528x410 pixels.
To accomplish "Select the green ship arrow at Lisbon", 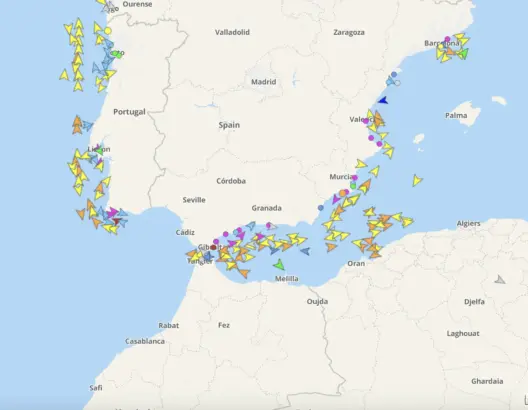I will click(99, 151).
